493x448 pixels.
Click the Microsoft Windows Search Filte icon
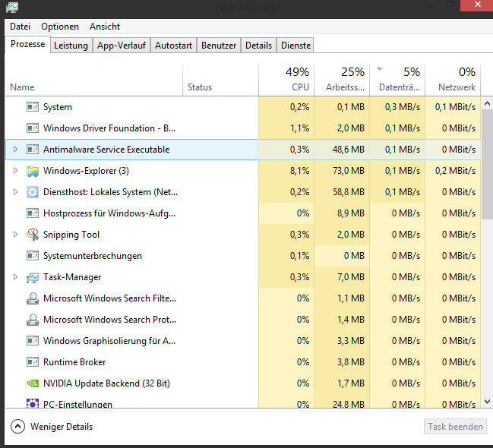33,298
